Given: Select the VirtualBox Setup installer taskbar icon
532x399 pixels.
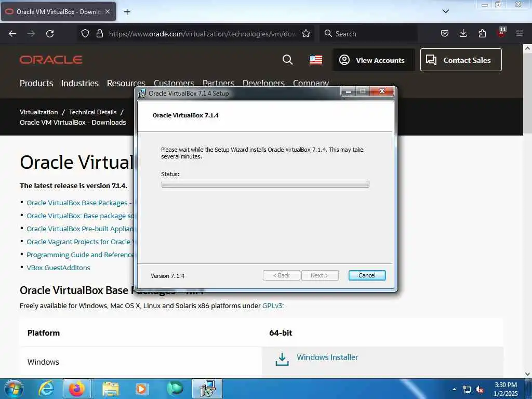Looking at the screenshot, I should 207,389.
